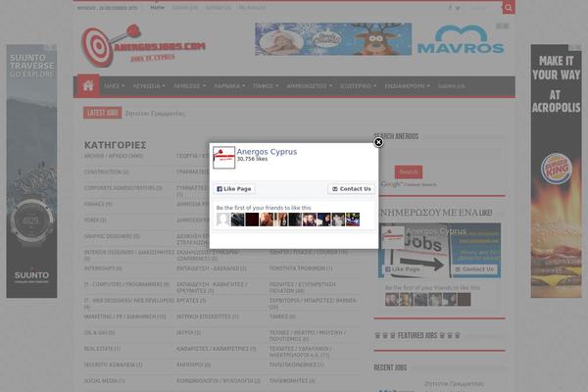The image size is (588, 392).
Task: Click the last item in the grey navigation bar
Action: tap(452, 86)
